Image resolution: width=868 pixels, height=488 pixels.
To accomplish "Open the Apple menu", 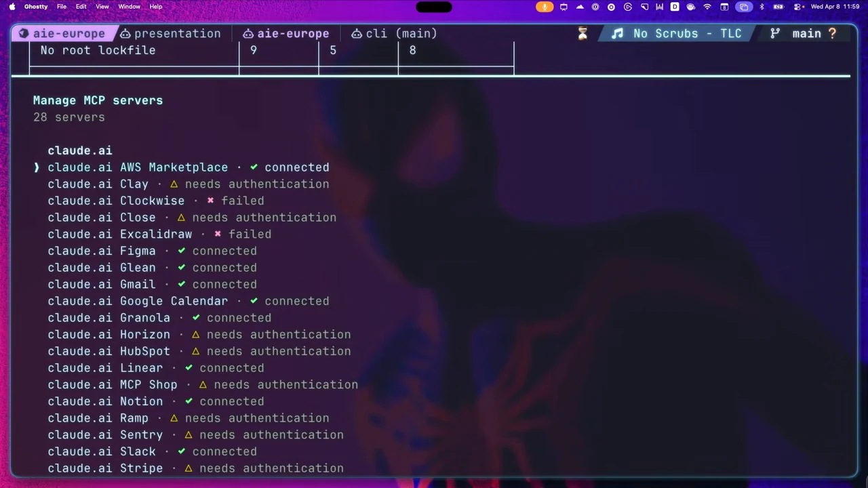I will (x=12, y=7).
